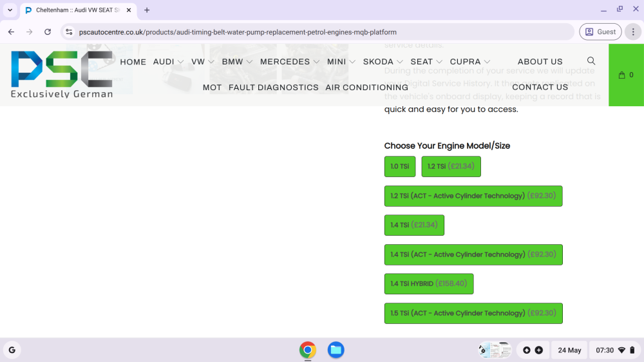
Task: Click the plus circle tray icon
Action: coord(539,350)
